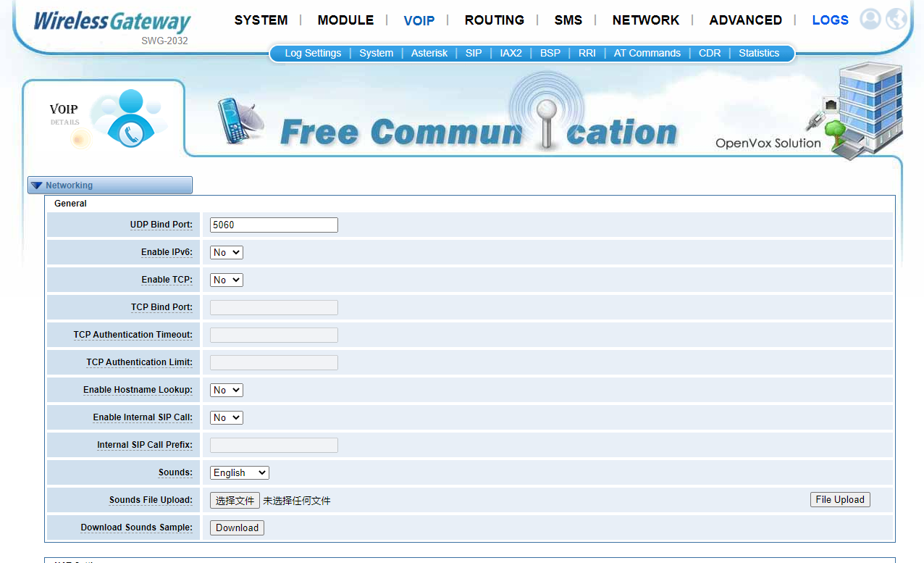Click the File Upload button
This screenshot has width=924, height=563.
click(840, 499)
